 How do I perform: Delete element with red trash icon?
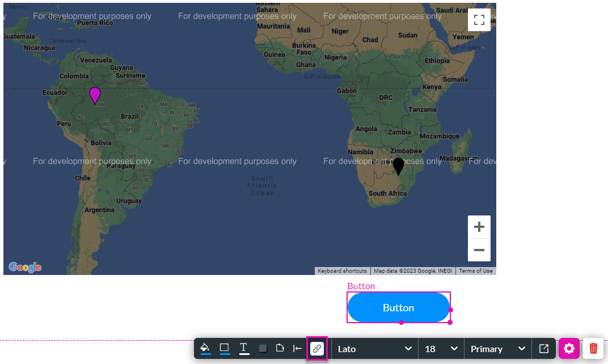click(x=593, y=349)
